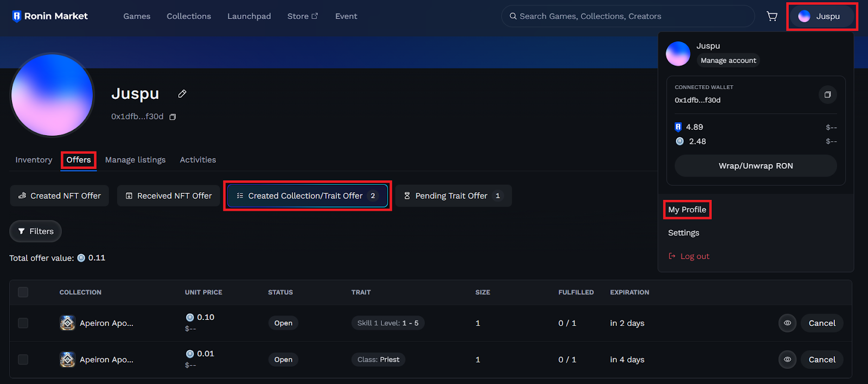The image size is (868, 384).
Task: Click the EXPIRATION column header
Action: click(x=629, y=292)
